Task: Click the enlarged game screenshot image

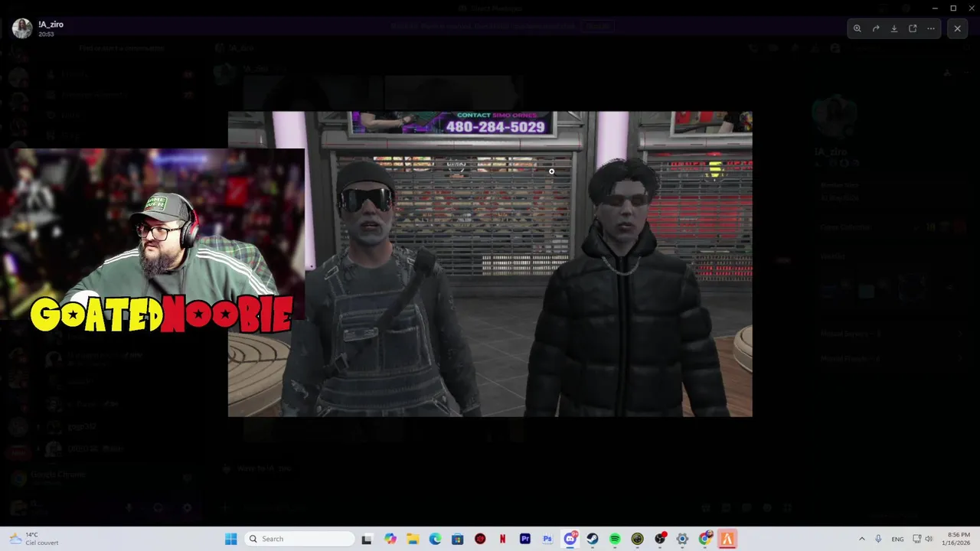Action: (490, 264)
